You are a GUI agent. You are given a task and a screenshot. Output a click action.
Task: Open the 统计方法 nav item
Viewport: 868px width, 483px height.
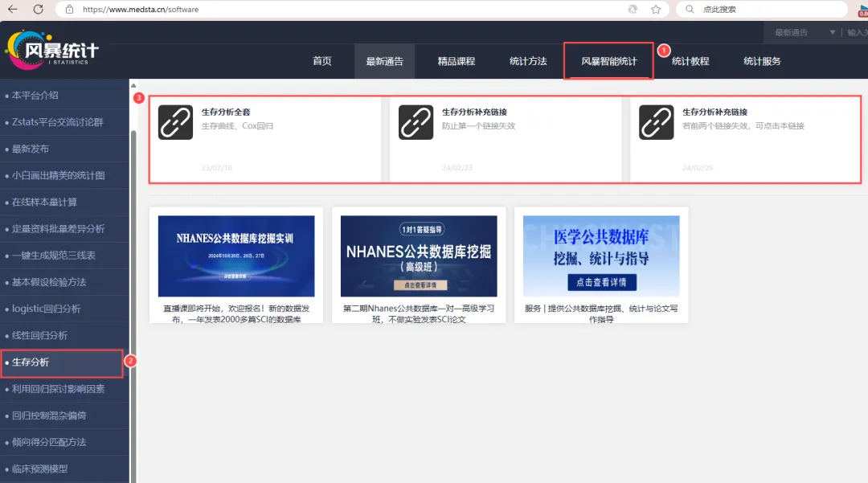click(528, 61)
